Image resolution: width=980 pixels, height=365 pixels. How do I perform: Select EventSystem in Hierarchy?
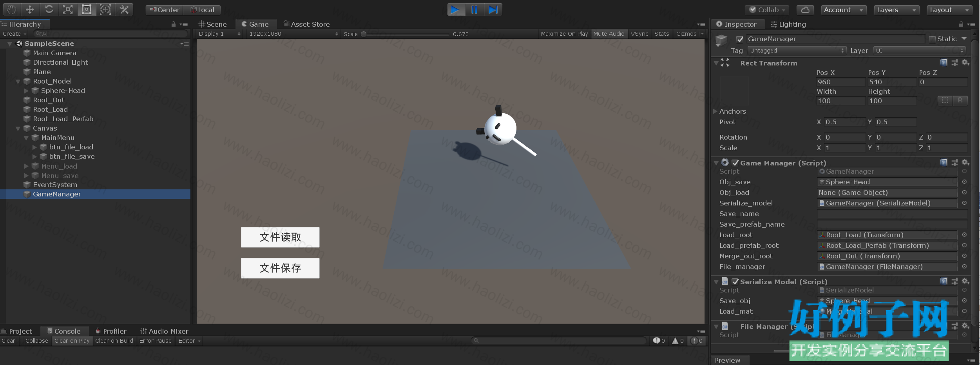click(x=55, y=185)
